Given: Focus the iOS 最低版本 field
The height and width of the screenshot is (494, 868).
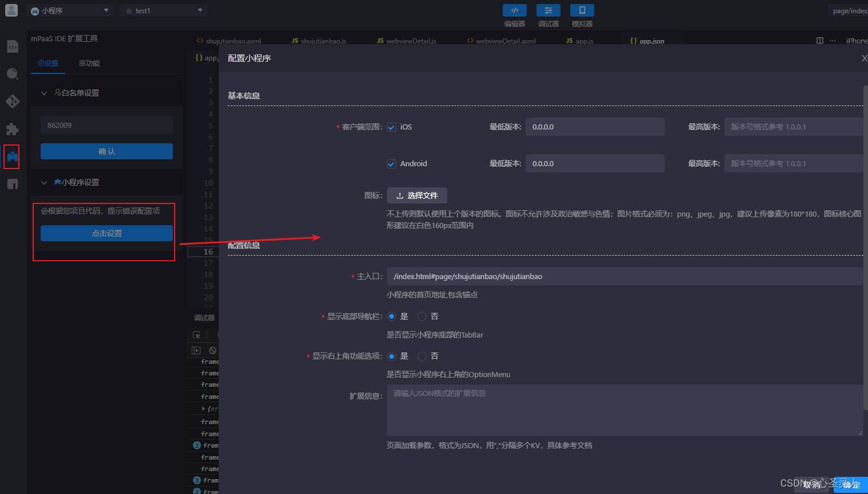Looking at the screenshot, I should coord(595,127).
